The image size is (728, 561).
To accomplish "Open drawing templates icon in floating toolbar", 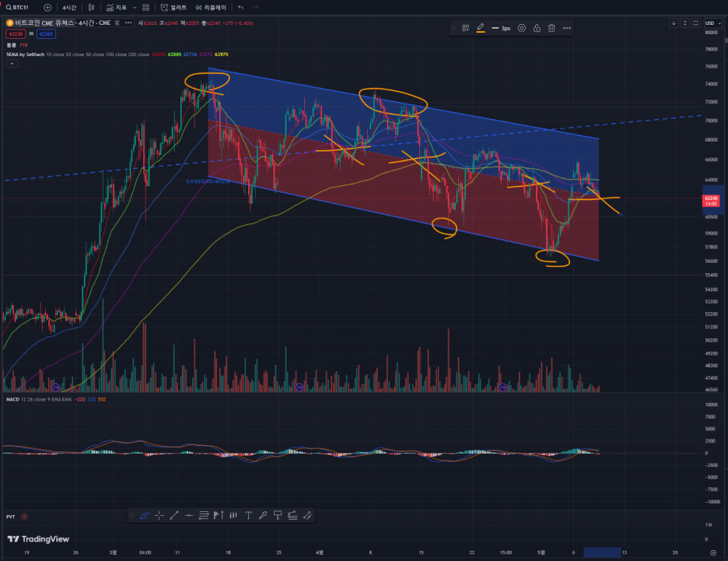I will click(x=466, y=28).
